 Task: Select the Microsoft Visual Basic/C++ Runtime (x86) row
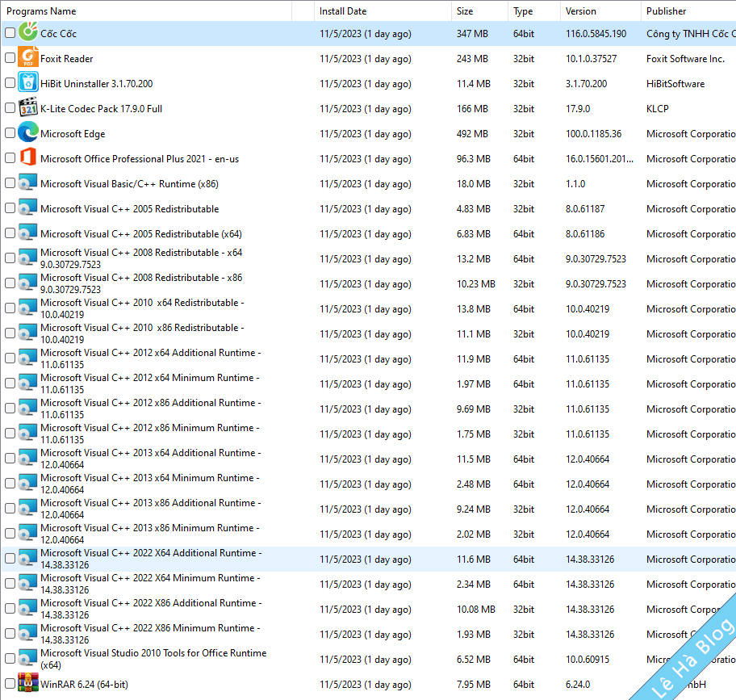(x=129, y=184)
